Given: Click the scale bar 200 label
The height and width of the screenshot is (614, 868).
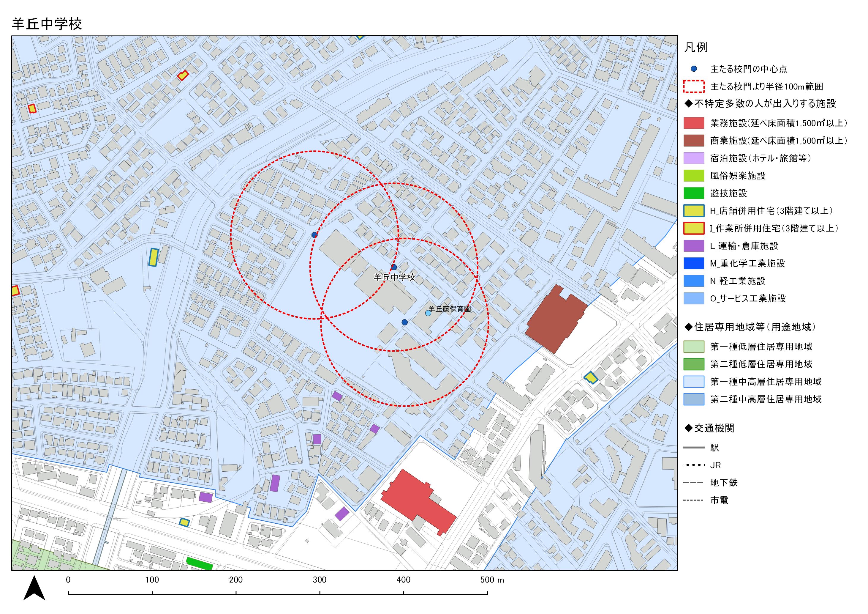Looking at the screenshot, I should [236, 580].
